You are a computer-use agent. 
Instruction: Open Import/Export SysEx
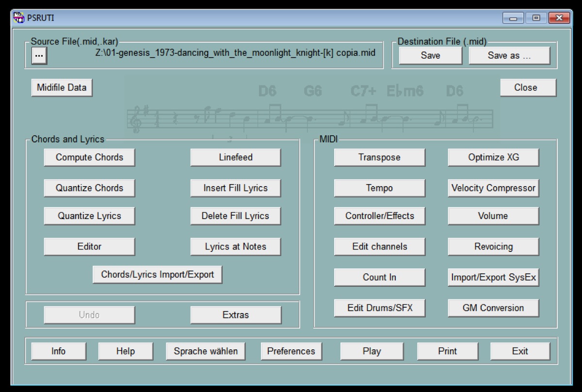pyautogui.click(x=493, y=277)
